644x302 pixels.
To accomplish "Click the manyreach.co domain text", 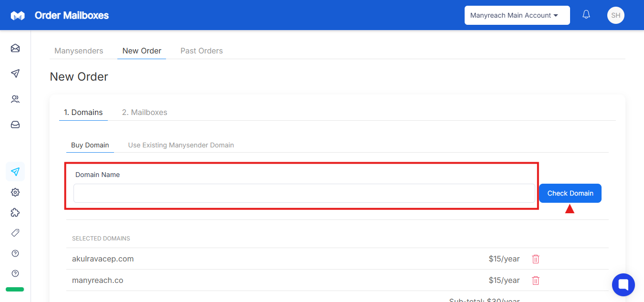I will pyautogui.click(x=97, y=281).
